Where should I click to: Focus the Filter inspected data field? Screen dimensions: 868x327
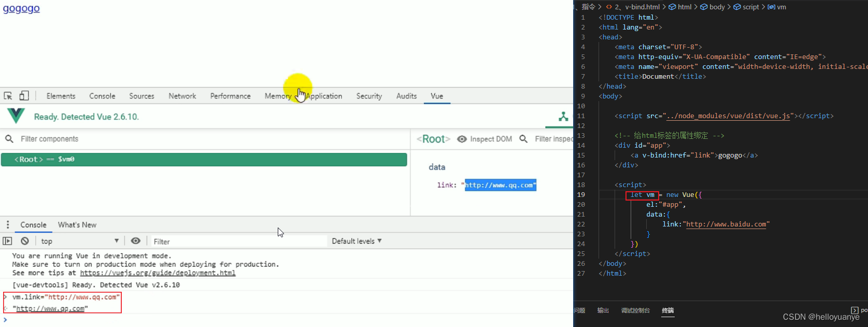(x=553, y=139)
